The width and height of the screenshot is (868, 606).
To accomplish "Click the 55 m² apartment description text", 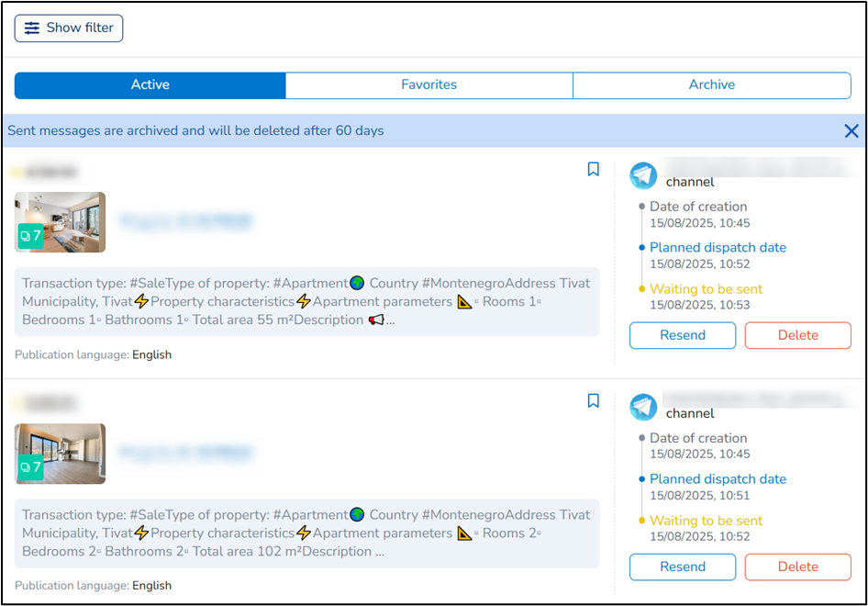I will (306, 302).
